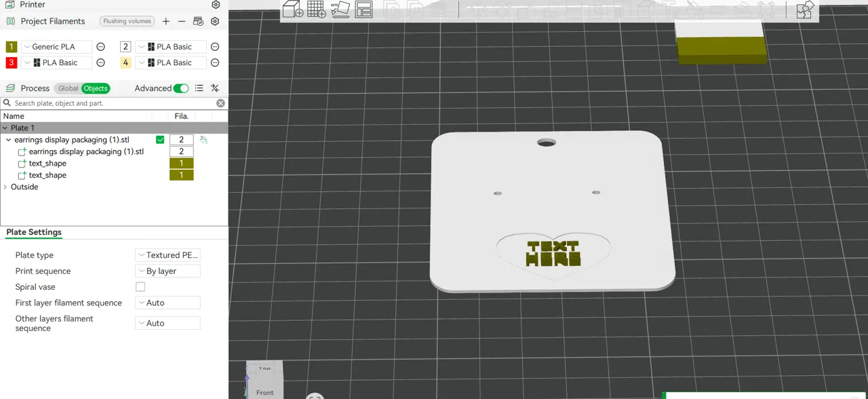This screenshot has width=868, height=399.
Task: Select the second text_shape part
Action: coord(47,175)
